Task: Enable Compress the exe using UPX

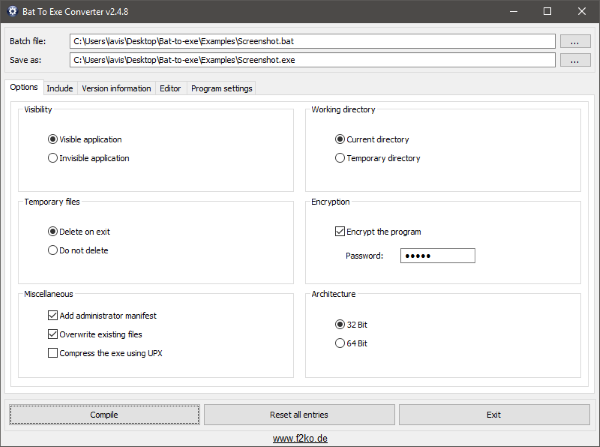Action: 105,353
